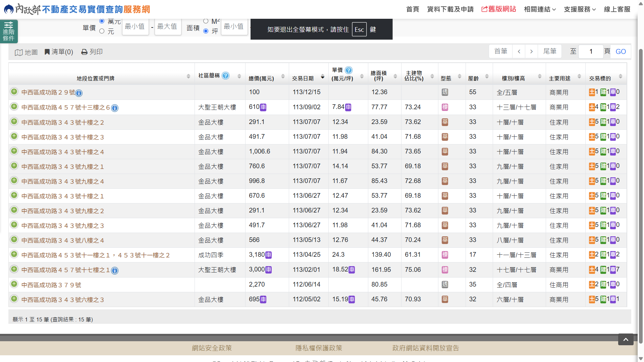Open the 支援服務 dropdown menu
Viewport: 644px width, 362px height.
coord(580,9)
